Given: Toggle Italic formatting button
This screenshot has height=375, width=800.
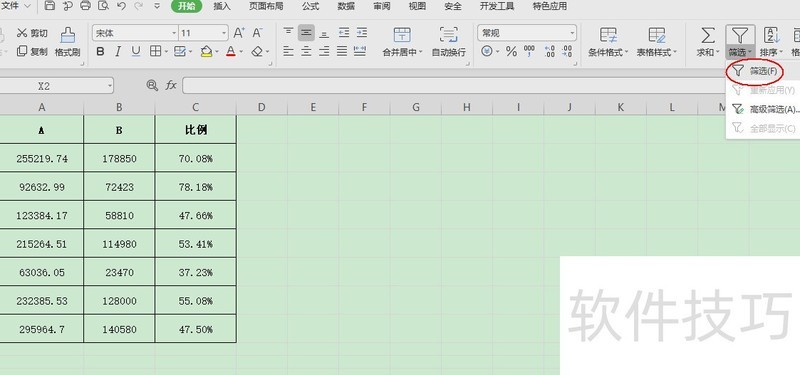Looking at the screenshot, I should 118,52.
